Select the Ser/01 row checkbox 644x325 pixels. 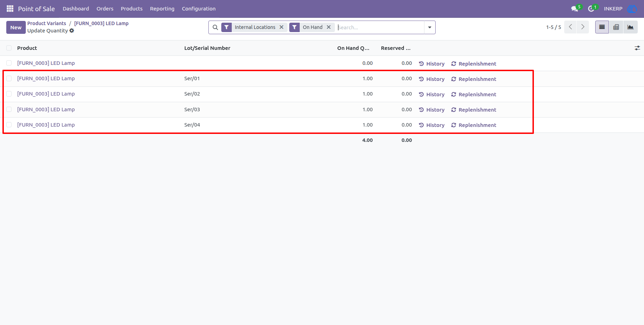coord(9,78)
